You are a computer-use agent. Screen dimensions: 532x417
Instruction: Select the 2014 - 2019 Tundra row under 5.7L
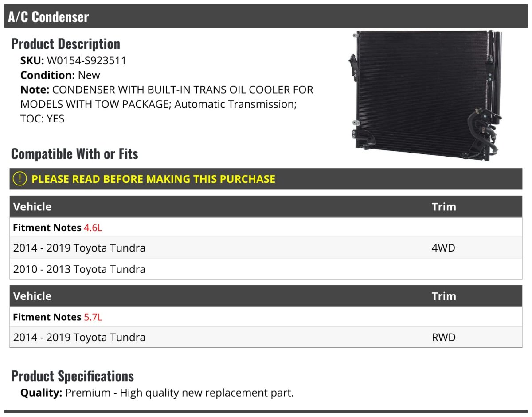coord(79,338)
